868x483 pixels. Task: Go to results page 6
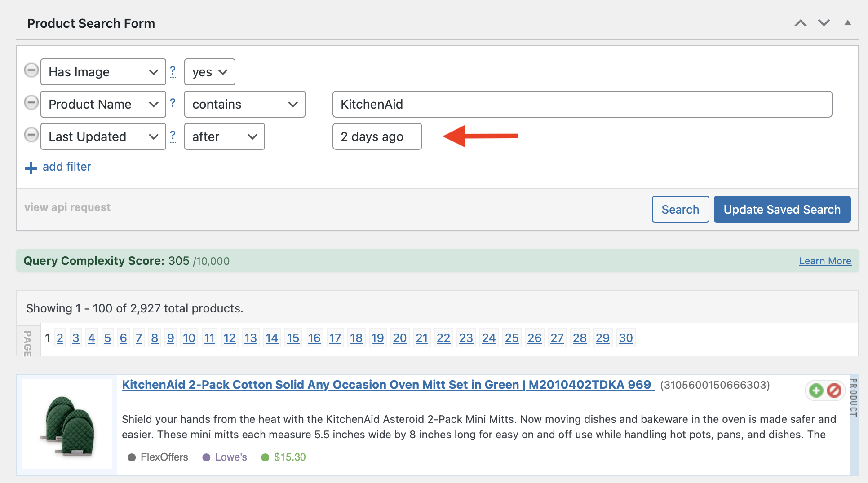(x=124, y=338)
